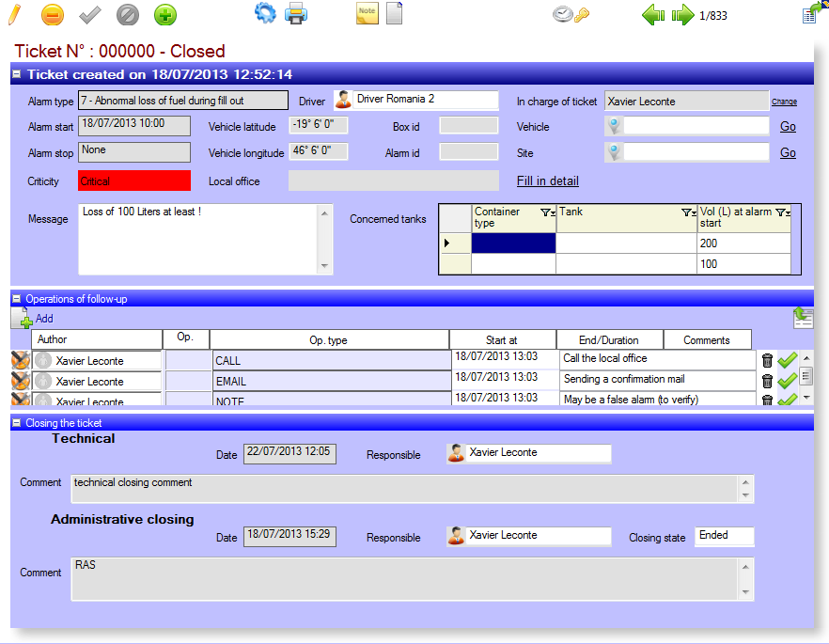Click the Start at column header
This screenshot has width=829, height=644.
coord(502,340)
